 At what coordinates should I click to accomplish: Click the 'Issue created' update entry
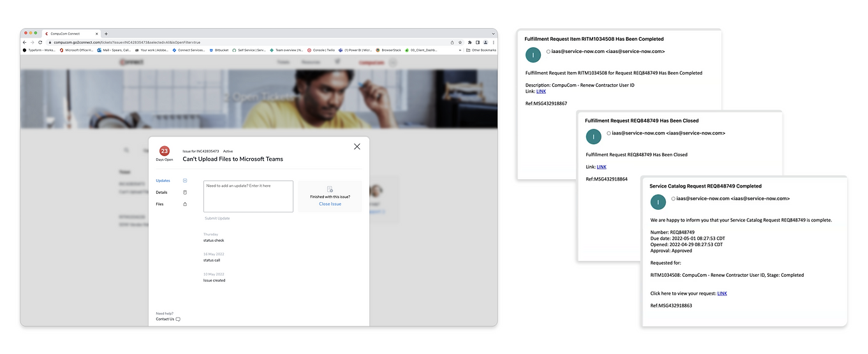coord(214,280)
